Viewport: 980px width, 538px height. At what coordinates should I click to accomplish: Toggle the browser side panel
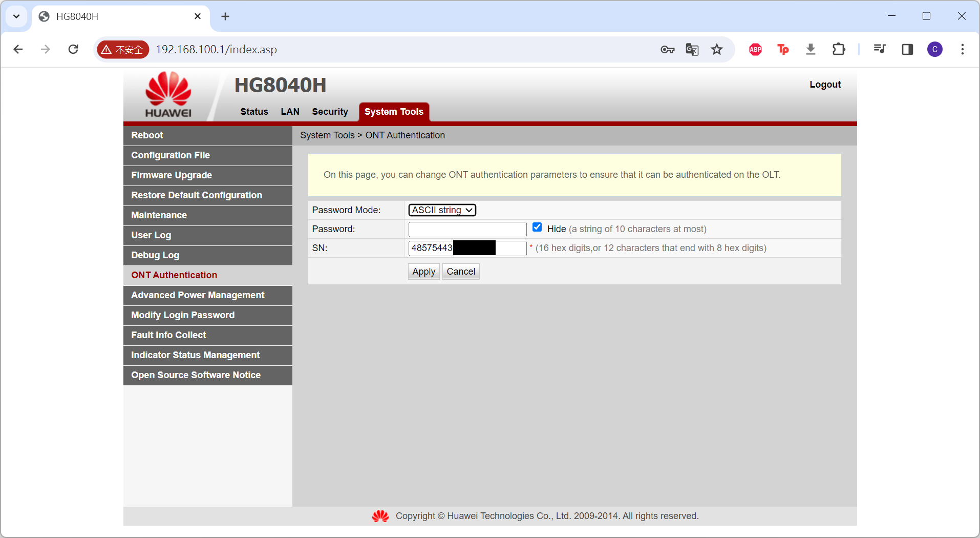[x=907, y=49]
